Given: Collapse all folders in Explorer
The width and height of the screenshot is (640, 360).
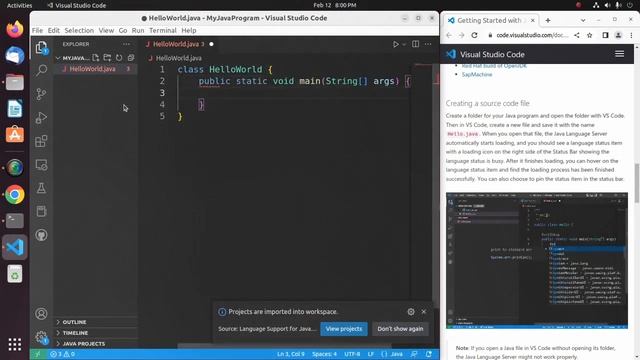Looking at the screenshot, I should pos(131,58).
